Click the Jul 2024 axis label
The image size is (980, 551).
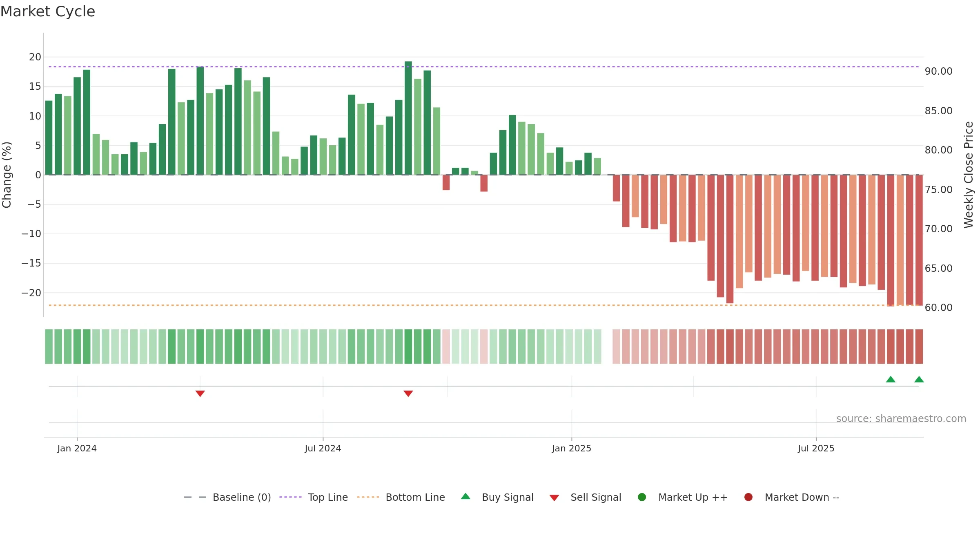click(x=323, y=448)
